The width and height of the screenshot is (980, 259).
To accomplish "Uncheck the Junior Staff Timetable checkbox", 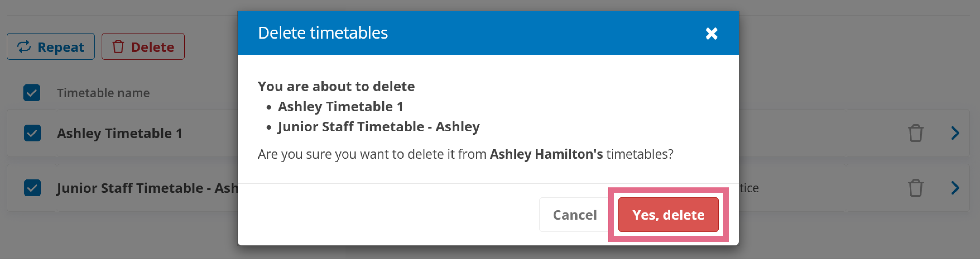I will (x=32, y=188).
